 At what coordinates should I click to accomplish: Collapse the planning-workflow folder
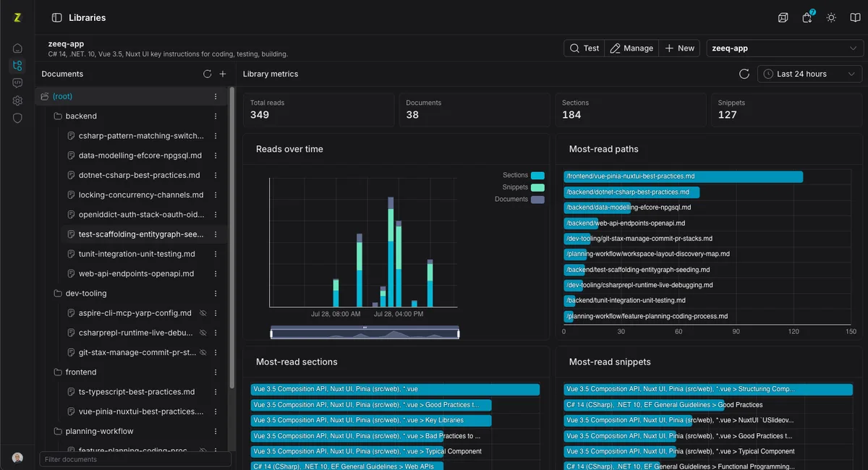click(58, 431)
